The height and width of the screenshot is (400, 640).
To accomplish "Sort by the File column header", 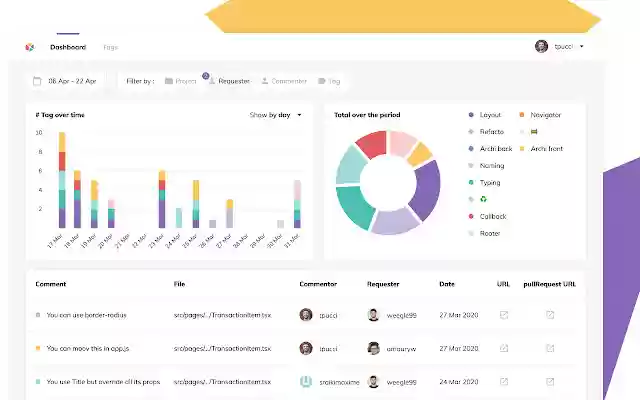I will tap(179, 284).
